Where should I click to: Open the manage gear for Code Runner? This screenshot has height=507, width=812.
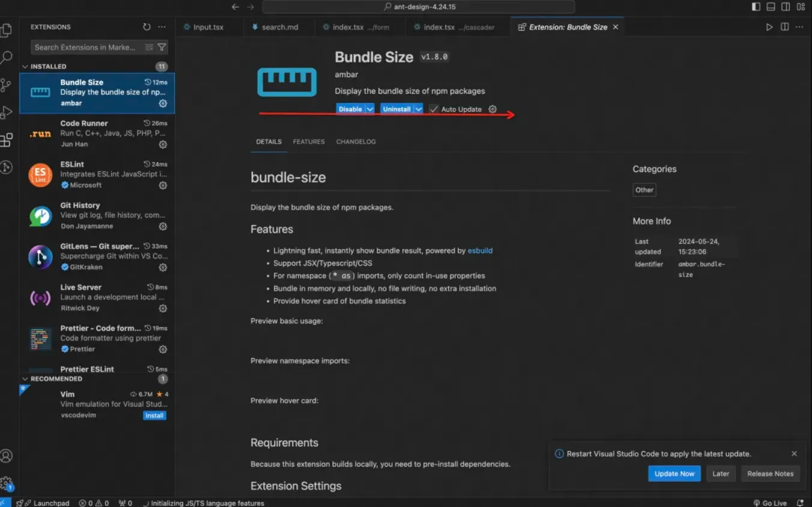click(163, 145)
